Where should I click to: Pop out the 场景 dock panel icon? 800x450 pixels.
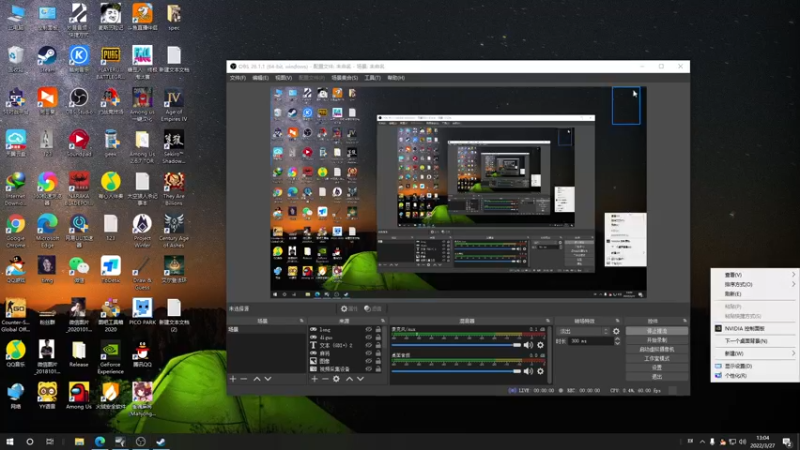tap(301, 321)
